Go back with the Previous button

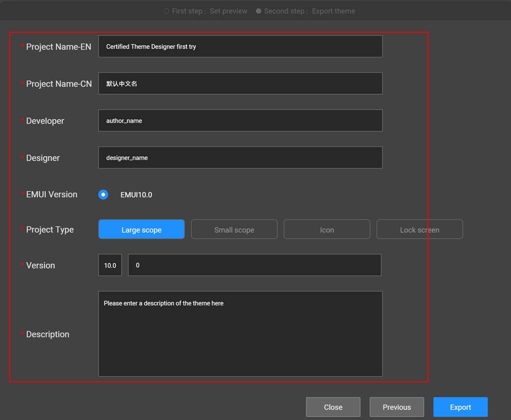[397, 407]
